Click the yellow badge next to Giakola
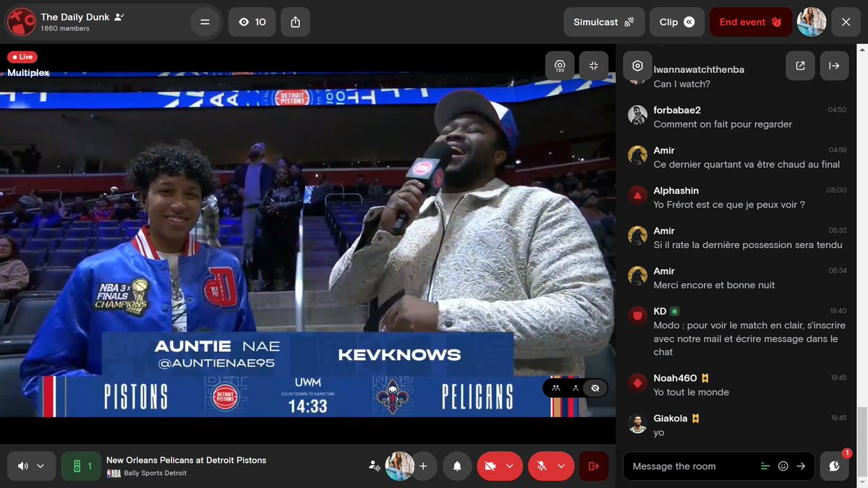 [696, 418]
